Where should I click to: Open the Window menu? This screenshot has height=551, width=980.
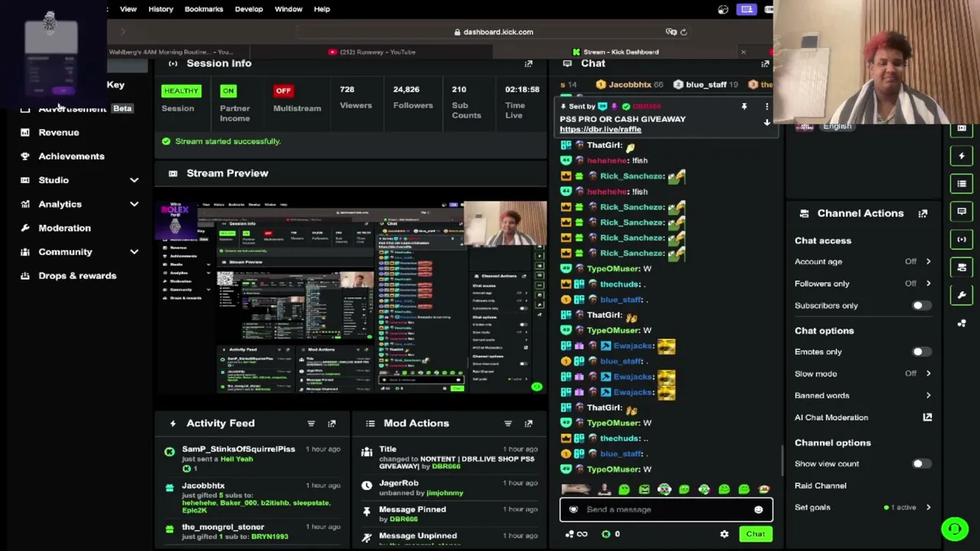[289, 9]
